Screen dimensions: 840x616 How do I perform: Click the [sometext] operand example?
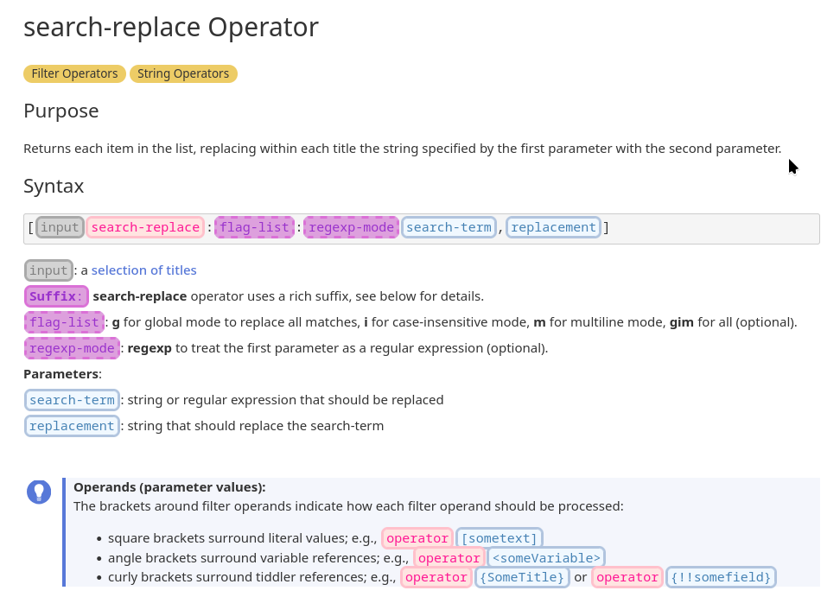(500, 538)
